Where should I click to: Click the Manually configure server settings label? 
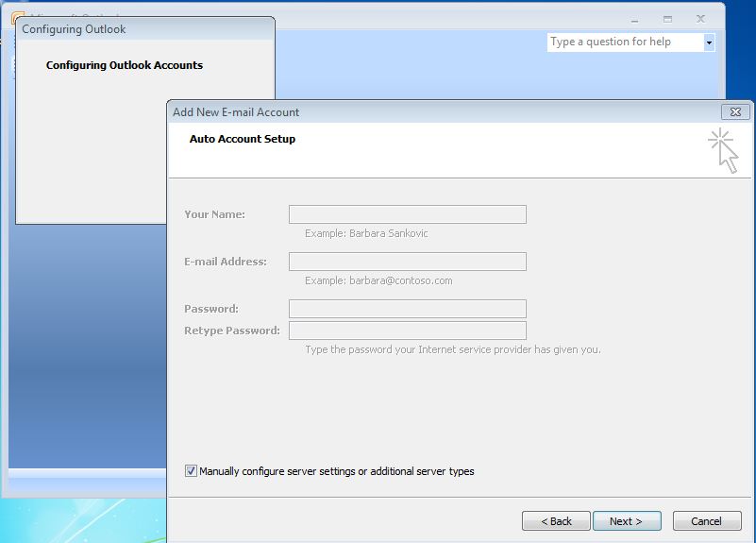tap(337, 471)
